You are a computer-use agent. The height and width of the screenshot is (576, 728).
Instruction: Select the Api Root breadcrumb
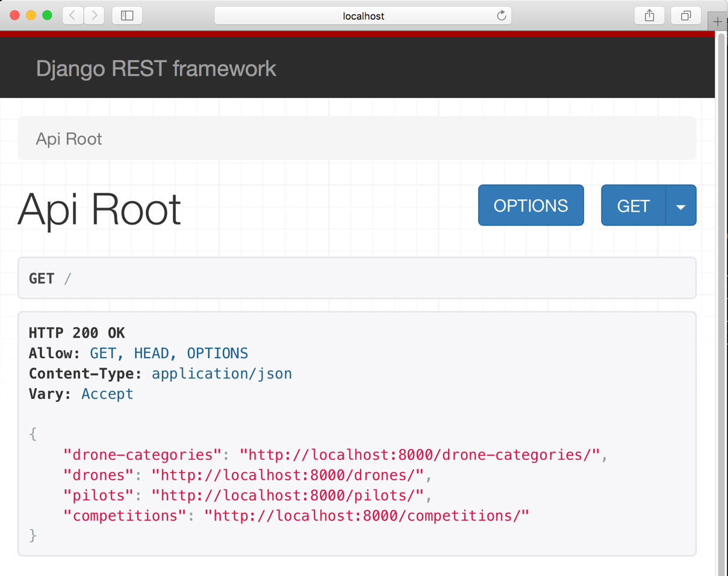point(69,139)
